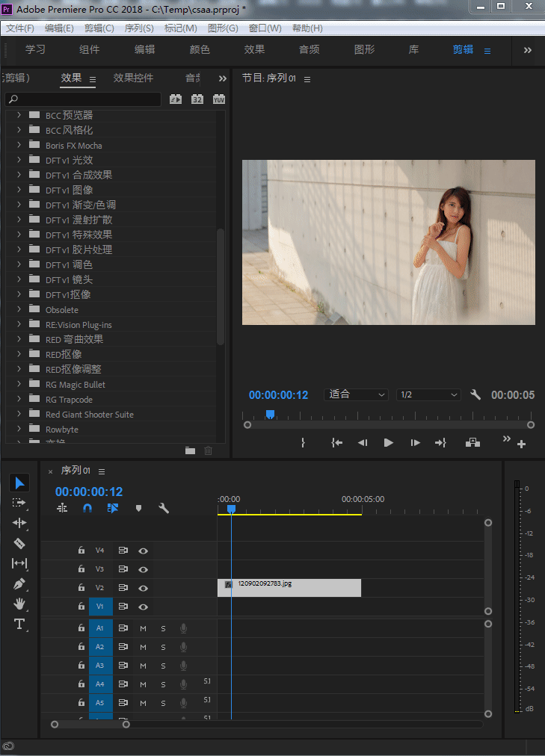Toggle Snap magnet in timeline
Screen dimensions: 545x756
click(87, 508)
